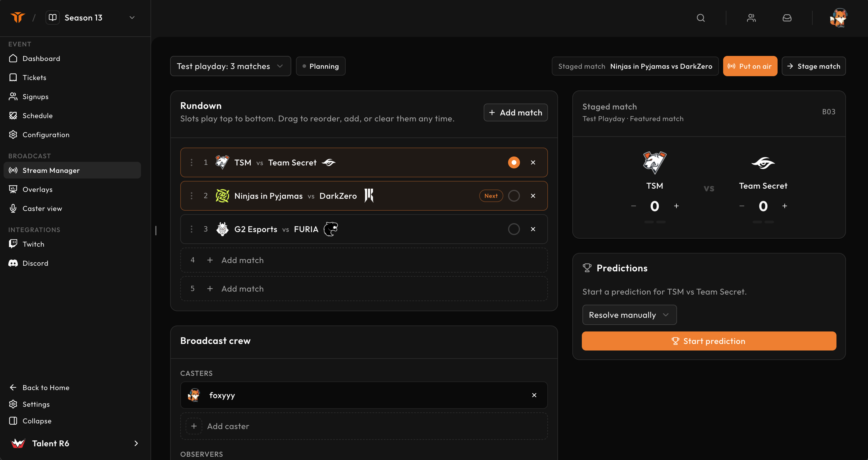
Task: Open Schedule in the sidebar
Action: point(72,115)
